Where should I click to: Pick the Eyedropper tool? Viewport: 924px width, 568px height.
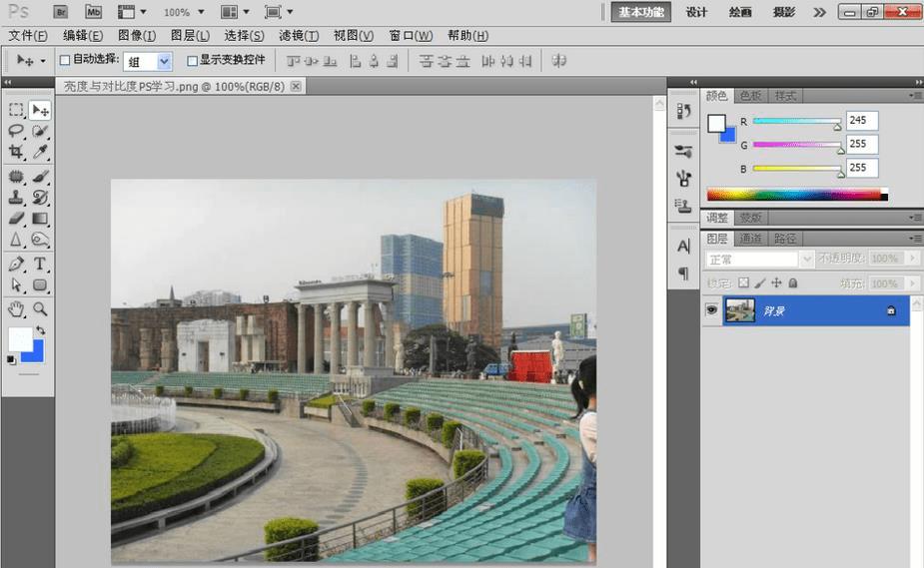(41, 152)
